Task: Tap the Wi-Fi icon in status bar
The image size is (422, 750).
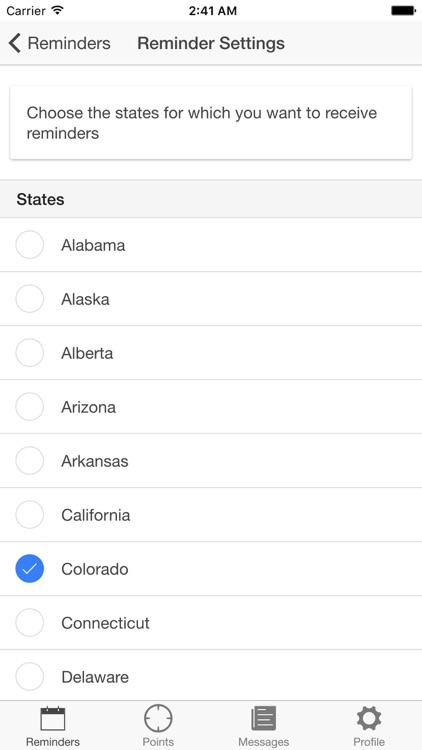Action: (x=58, y=11)
